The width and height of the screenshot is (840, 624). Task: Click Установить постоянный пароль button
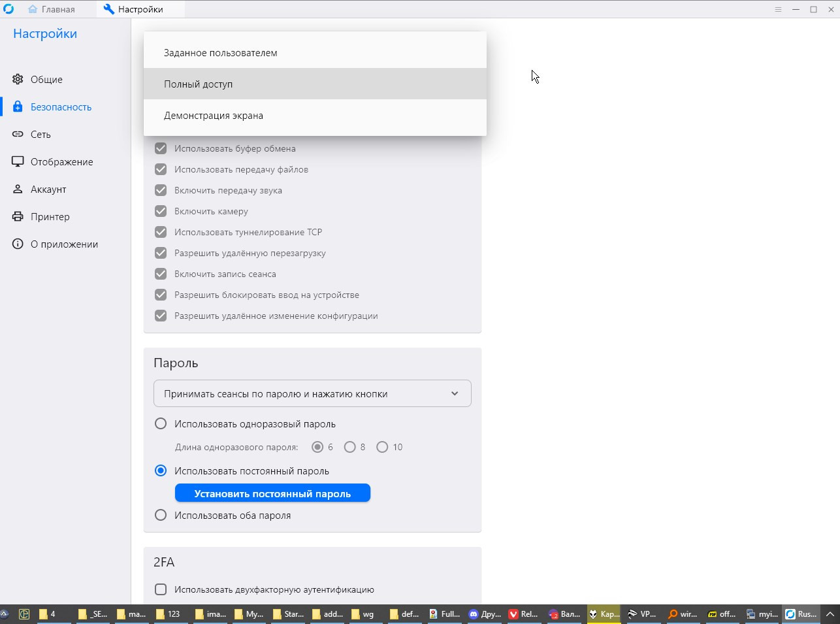coord(272,493)
